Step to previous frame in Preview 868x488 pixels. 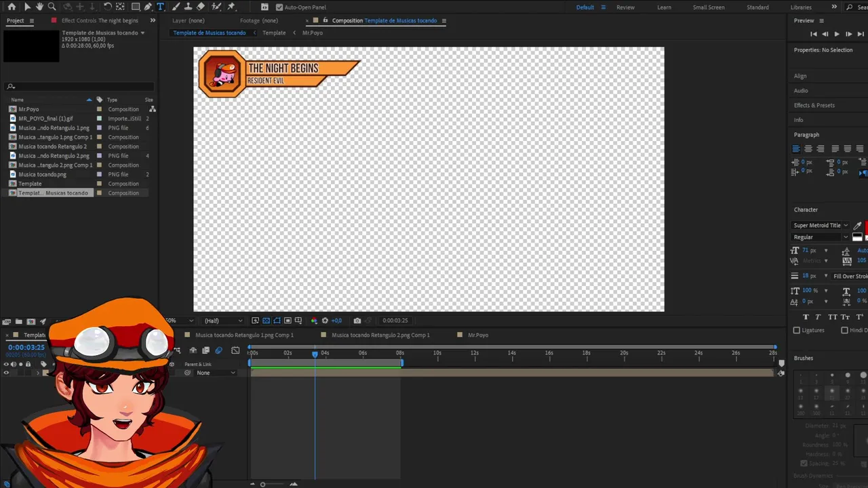click(x=825, y=34)
